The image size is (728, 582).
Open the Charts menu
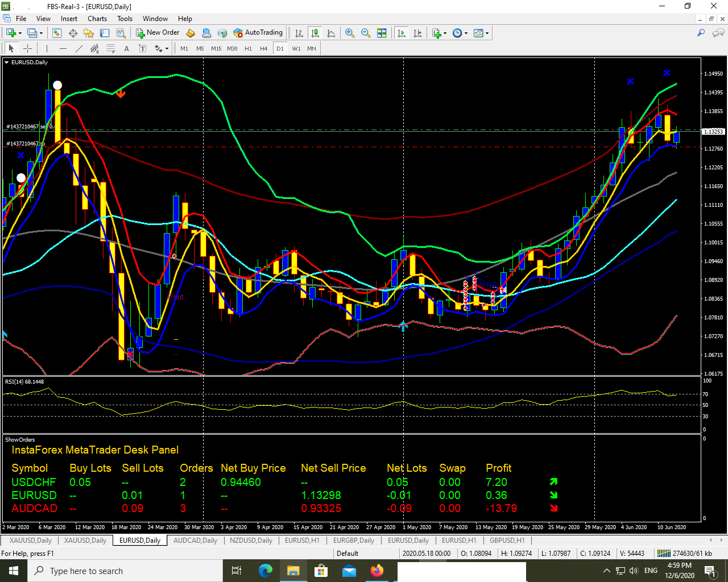click(x=97, y=19)
